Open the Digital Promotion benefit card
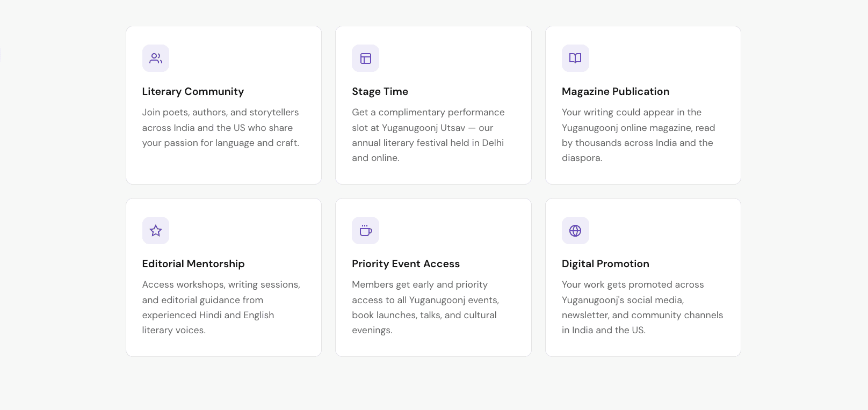The height and width of the screenshot is (410, 868). [x=643, y=277]
